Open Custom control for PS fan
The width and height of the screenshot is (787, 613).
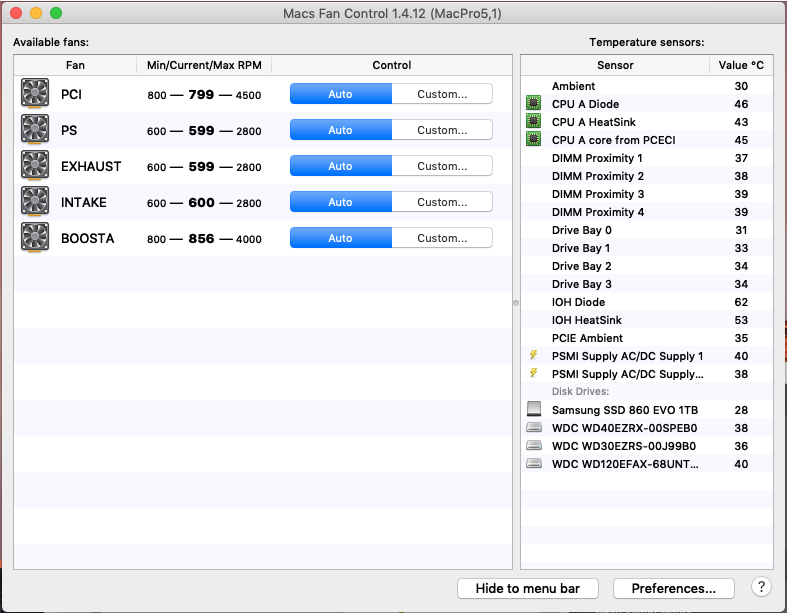click(442, 130)
